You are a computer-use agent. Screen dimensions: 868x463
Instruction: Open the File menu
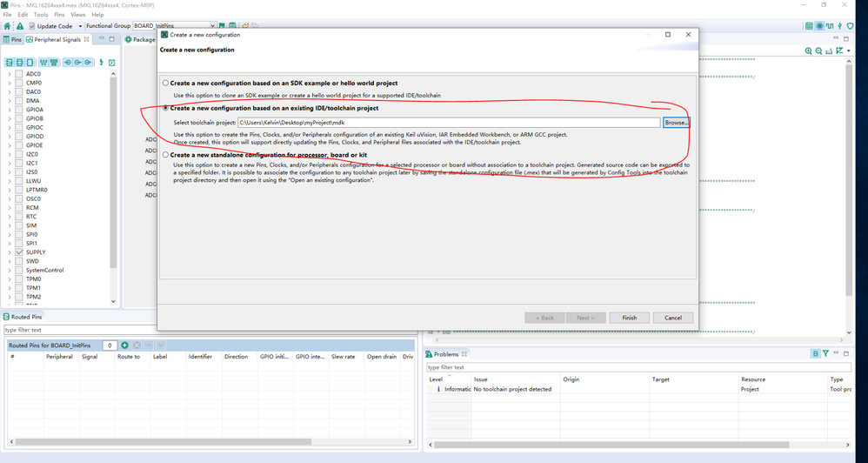(x=7, y=15)
